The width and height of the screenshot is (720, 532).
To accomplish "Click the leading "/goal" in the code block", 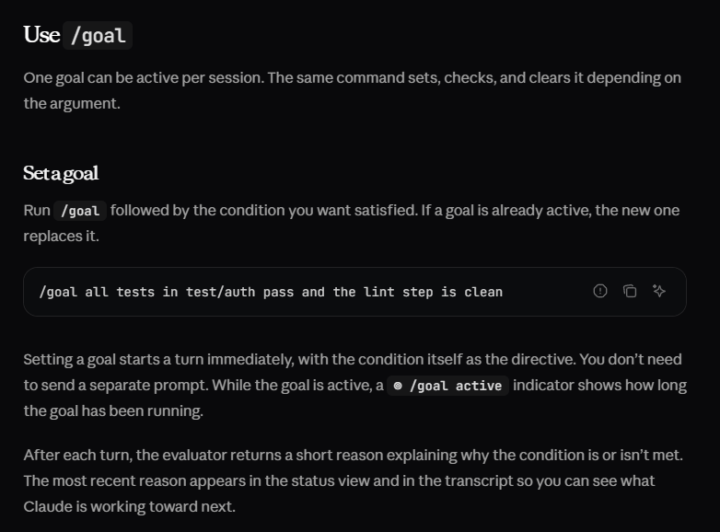I will (58, 292).
